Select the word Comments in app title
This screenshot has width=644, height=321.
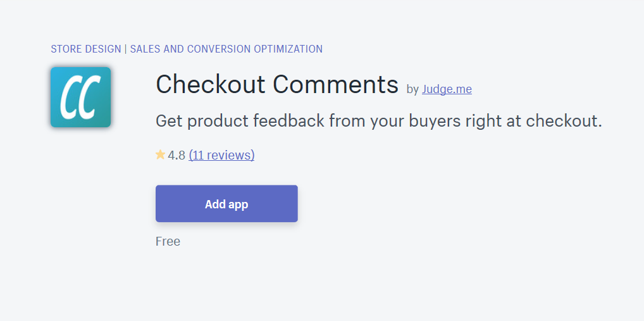coord(335,84)
